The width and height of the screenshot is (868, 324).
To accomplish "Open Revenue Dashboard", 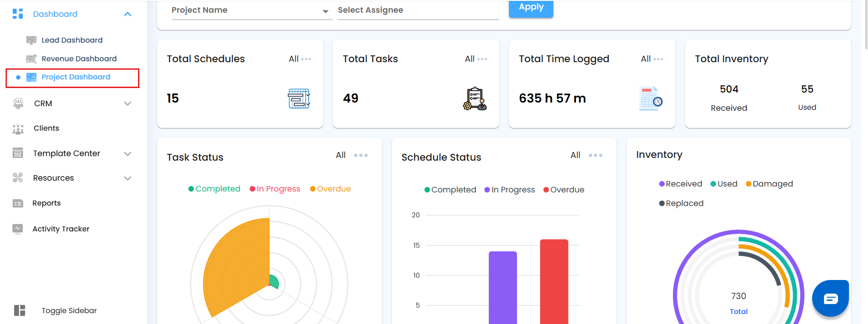I will (x=79, y=59).
